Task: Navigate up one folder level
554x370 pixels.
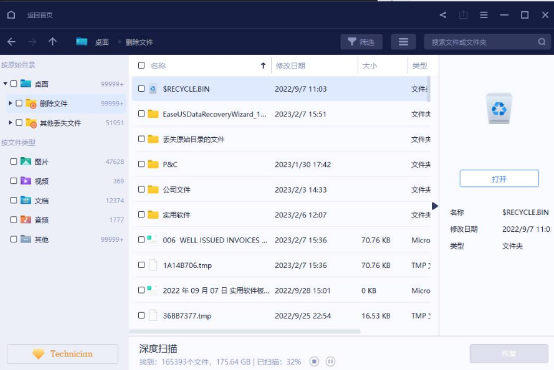Action: tap(53, 42)
